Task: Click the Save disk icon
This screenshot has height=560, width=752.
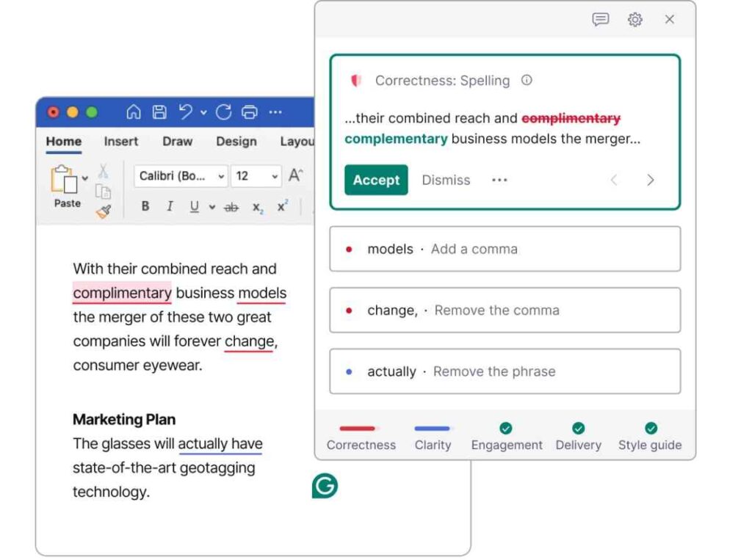Action: click(159, 112)
